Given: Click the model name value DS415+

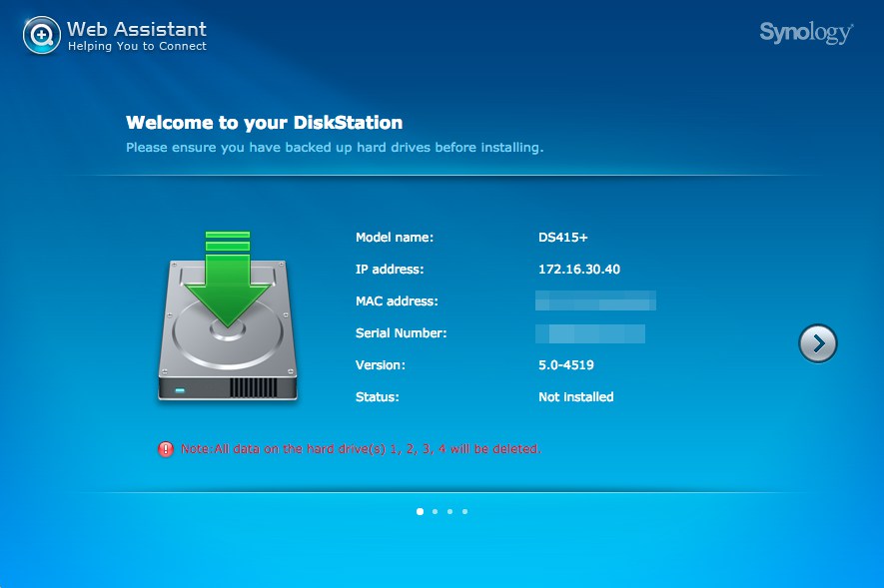Looking at the screenshot, I should (x=562, y=238).
